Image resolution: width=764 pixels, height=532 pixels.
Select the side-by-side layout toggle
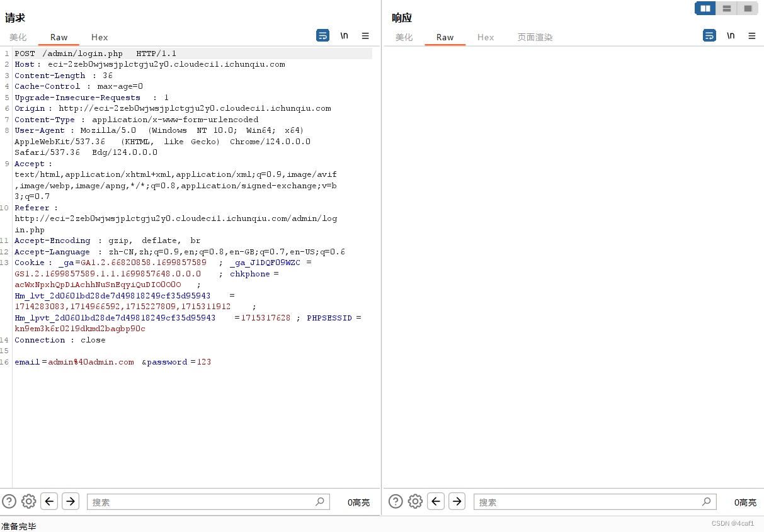click(705, 8)
